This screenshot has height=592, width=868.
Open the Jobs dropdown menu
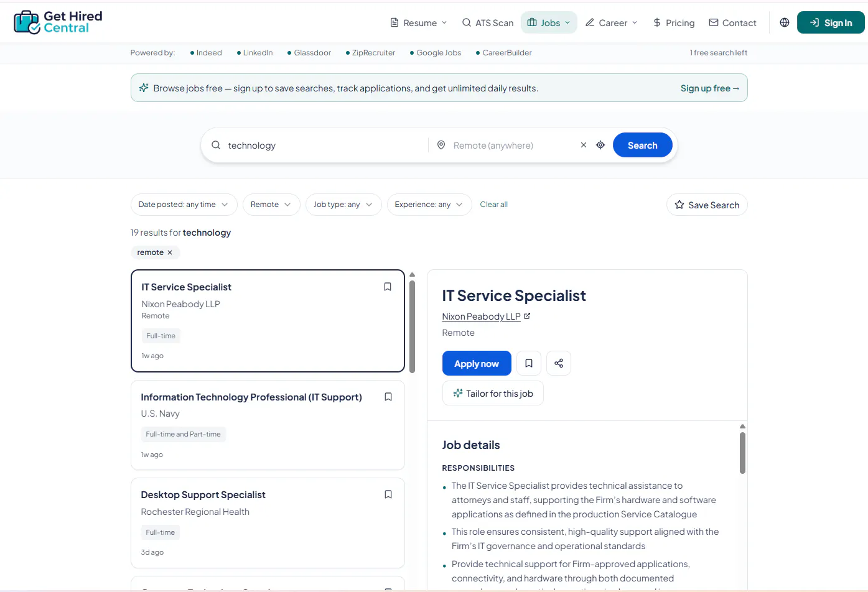click(x=549, y=22)
